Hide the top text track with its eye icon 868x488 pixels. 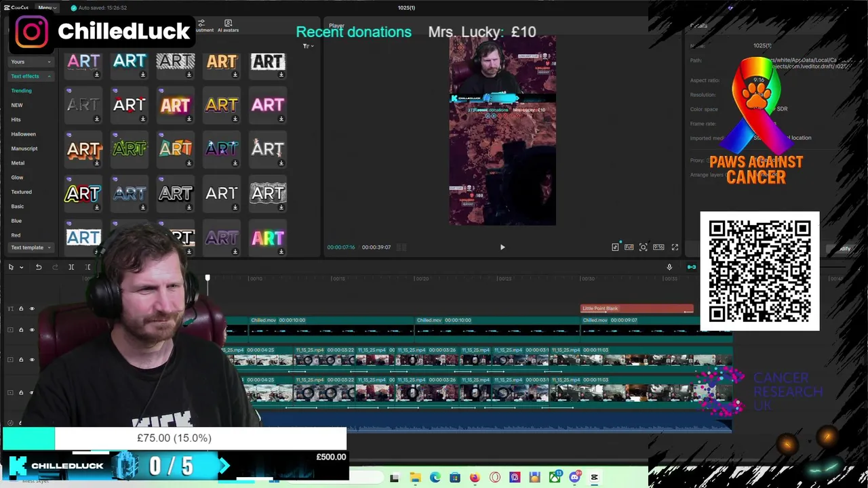(x=32, y=309)
